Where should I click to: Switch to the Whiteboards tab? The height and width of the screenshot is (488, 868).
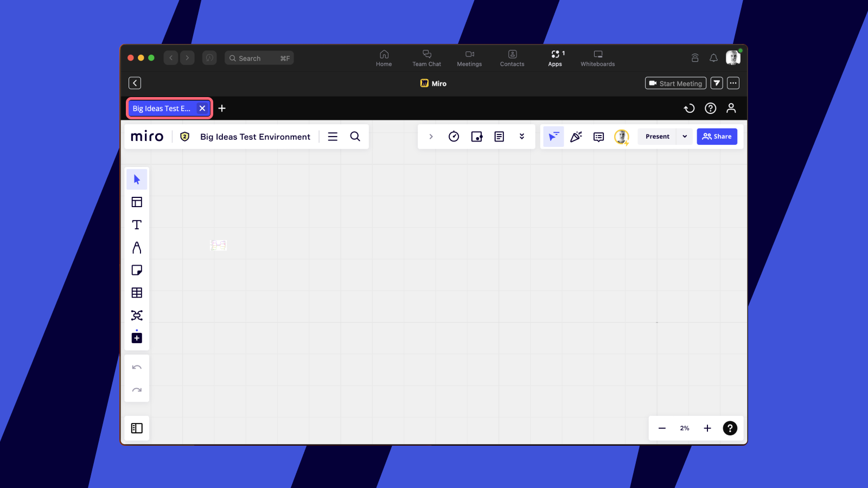coord(597,58)
